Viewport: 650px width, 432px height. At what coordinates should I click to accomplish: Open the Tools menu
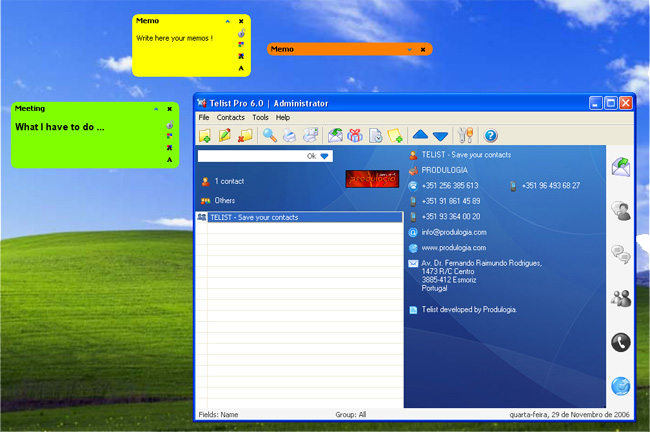pyautogui.click(x=260, y=117)
